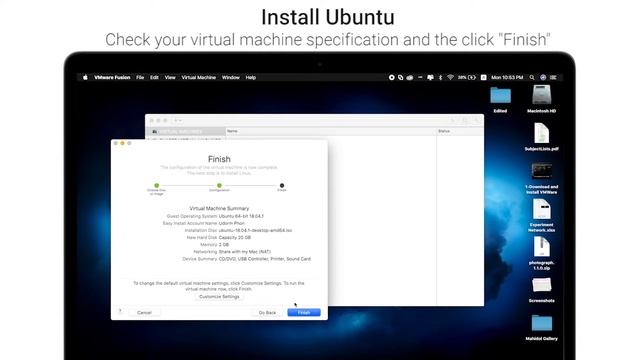Viewport: 640px width, 360px height.
Task: Click the Virtual Machine Summary heading
Action: (x=219, y=208)
